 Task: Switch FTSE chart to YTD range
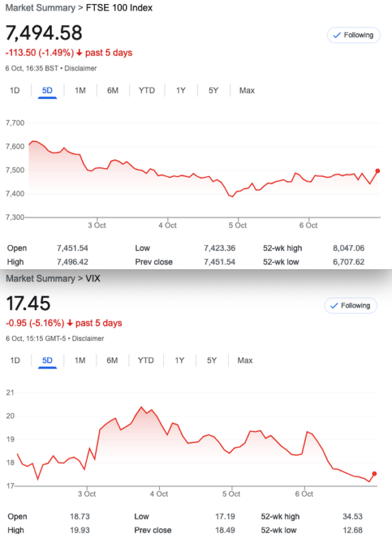[147, 91]
